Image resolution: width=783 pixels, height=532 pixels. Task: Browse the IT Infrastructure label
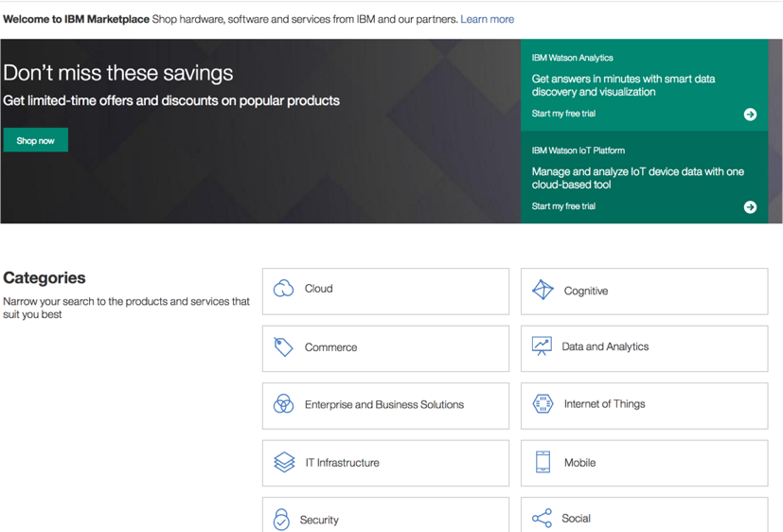(x=342, y=463)
